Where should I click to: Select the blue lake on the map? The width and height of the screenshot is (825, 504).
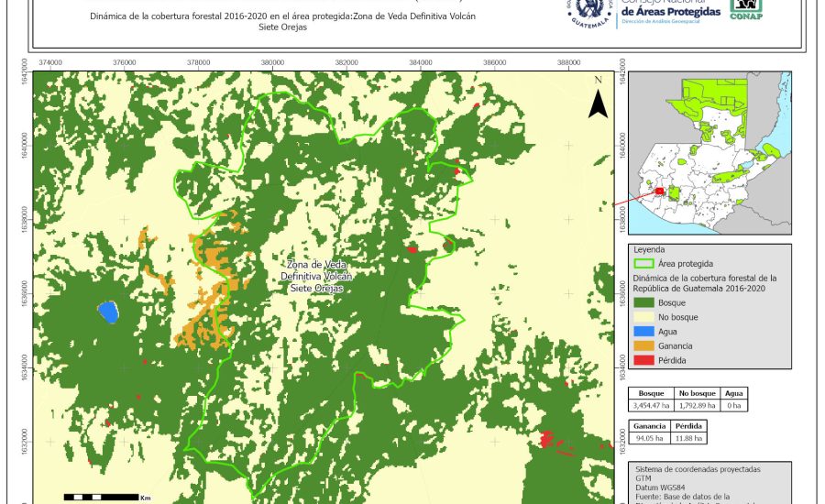(109, 312)
